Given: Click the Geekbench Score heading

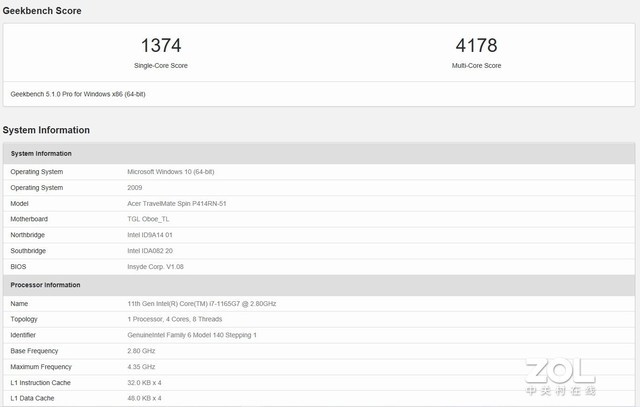Looking at the screenshot, I should (42, 11).
